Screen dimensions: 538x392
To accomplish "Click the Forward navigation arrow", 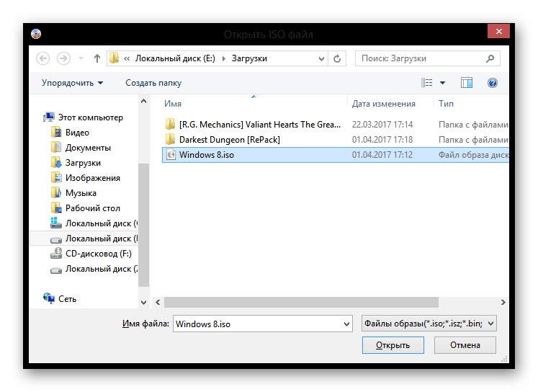I will coord(63,58).
